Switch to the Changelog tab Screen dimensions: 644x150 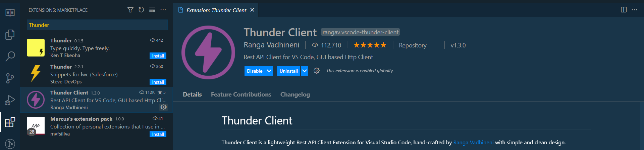[295, 95]
